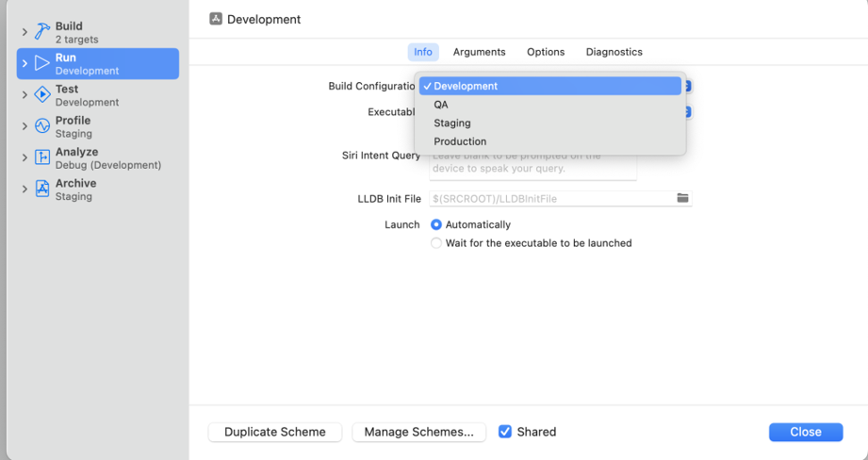The width and height of the screenshot is (868, 460).
Task: Select Wait for the executable to be launched
Action: click(x=436, y=243)
